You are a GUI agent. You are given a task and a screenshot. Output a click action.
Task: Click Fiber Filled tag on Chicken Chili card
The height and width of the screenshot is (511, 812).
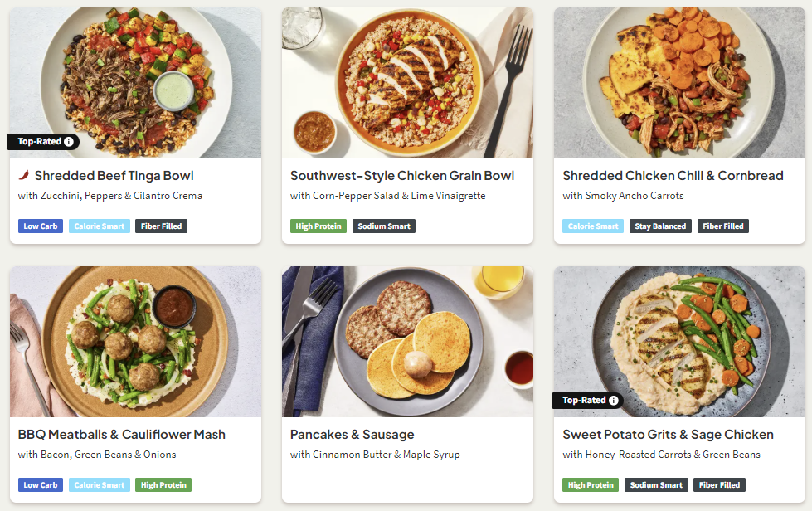[x=722, y=226]
